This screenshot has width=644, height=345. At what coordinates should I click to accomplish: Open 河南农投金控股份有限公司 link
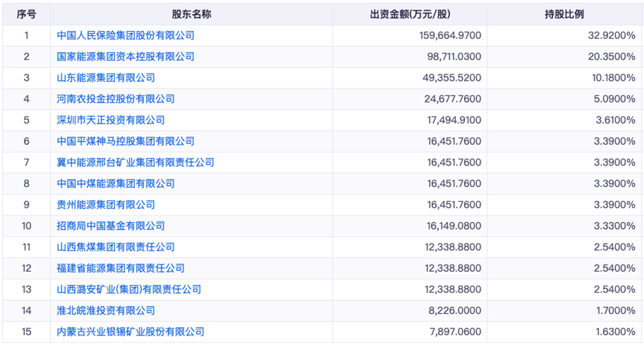click(116, 99)
